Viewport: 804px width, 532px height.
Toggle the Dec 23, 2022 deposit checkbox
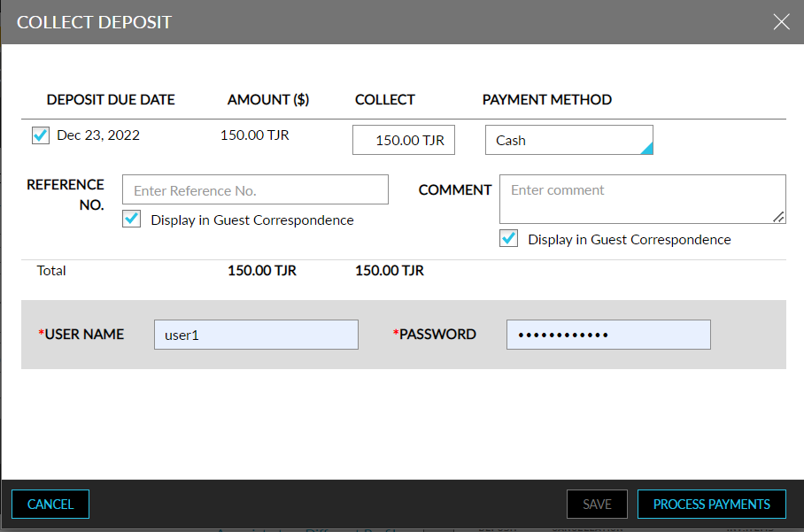coord(41,135)
